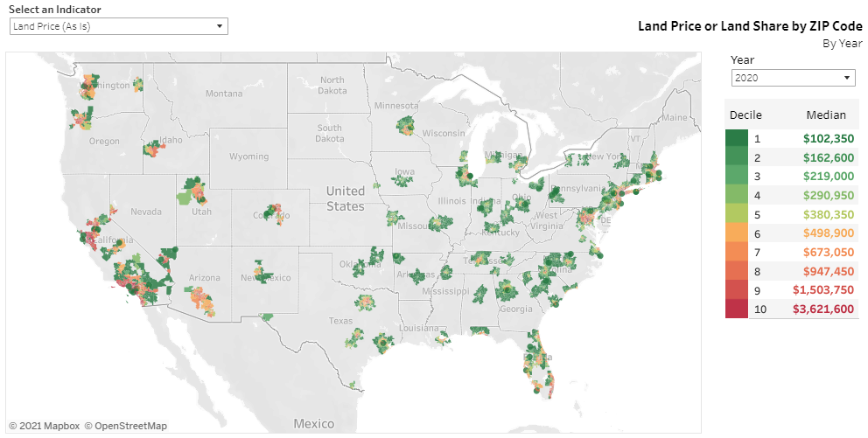Open the Select an Indicator dropdown
Viewport: 868px width, 438px height.
[118, 26]
